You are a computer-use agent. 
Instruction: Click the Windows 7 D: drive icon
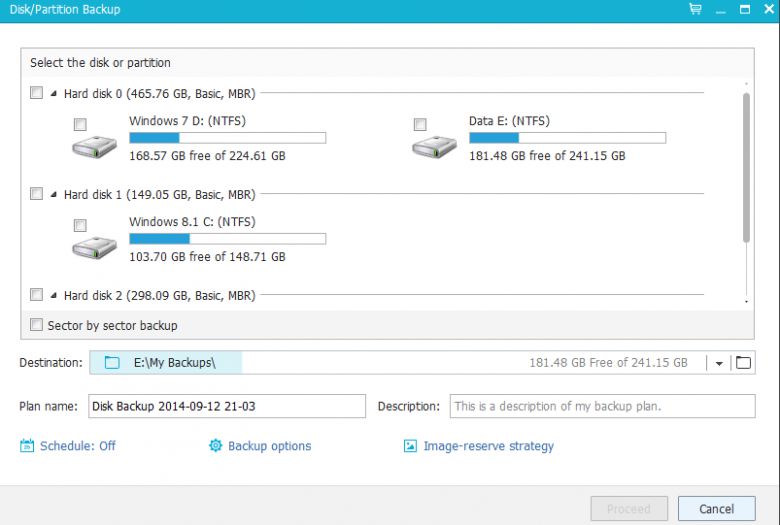pyautogui.click(x=94, y=147)
